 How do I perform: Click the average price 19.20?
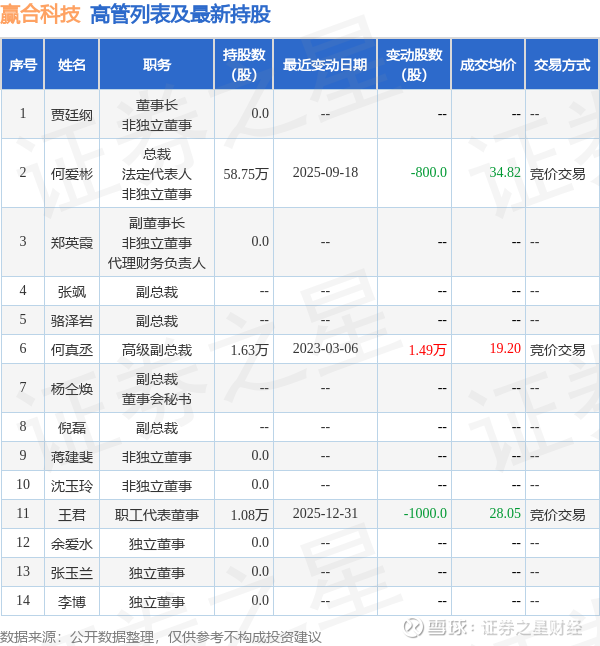(x=505, y=348)
